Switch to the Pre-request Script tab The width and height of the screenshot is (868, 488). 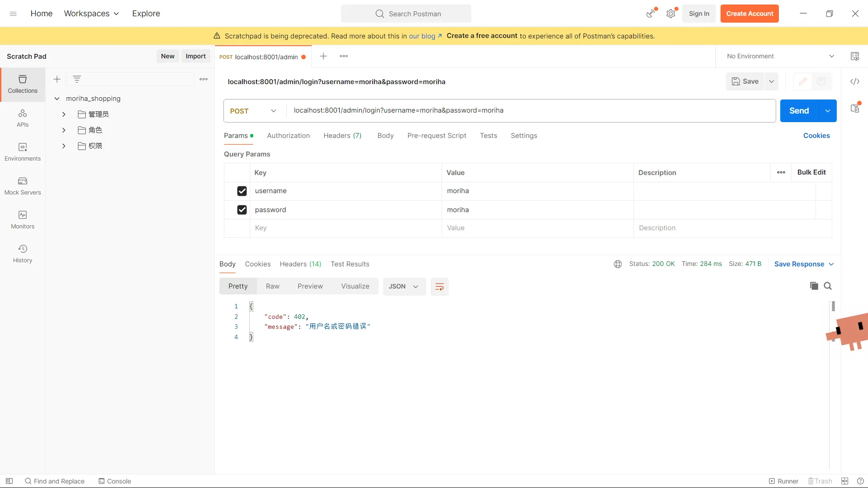436,136
